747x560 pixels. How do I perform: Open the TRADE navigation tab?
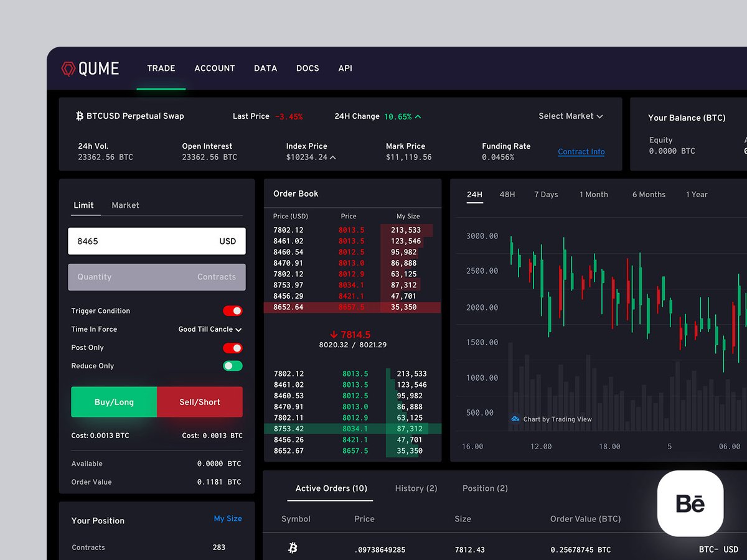(161, 68)
